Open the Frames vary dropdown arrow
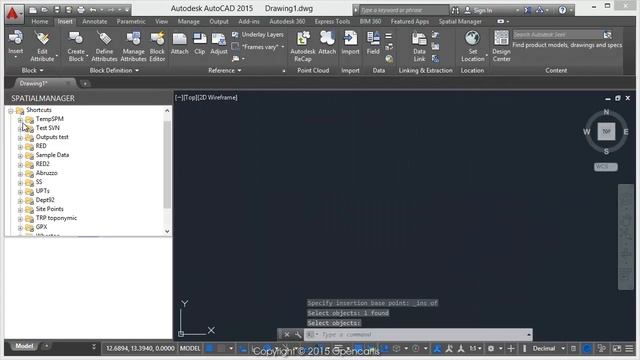640x360 pixels. coord(282,47)
